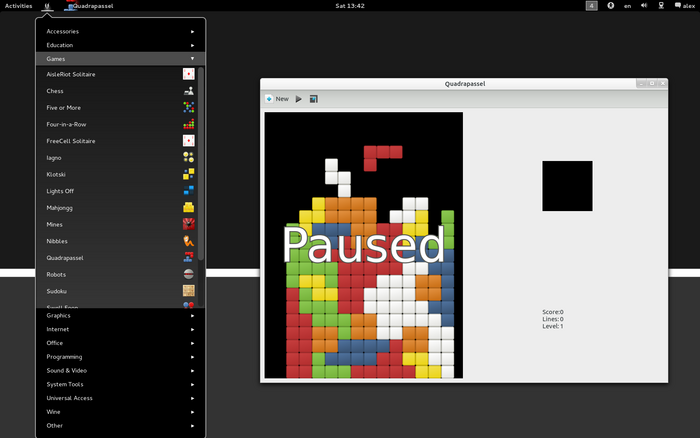Open the Internet category
This screenshot has height=438, width=700.
pyautogui.click(x=120, y=329)
